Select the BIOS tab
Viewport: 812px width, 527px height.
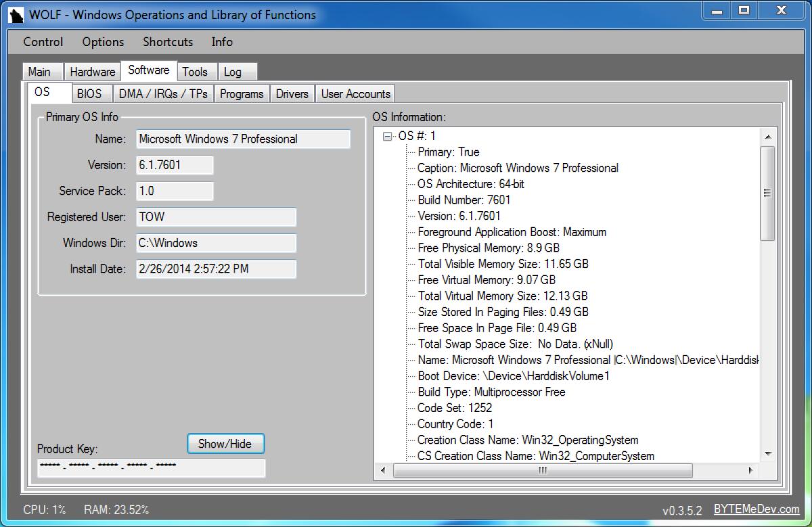pos(91,93)
